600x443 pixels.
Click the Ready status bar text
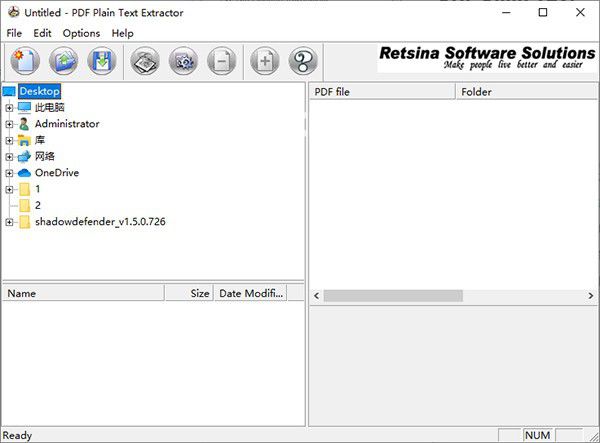[17, 436]
